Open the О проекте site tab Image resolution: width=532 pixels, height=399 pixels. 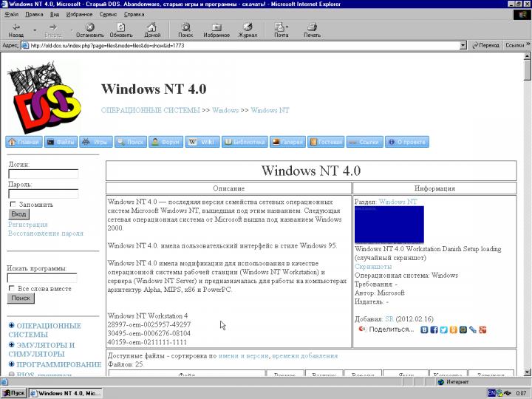pyautogui.click(x=407, y=142)
